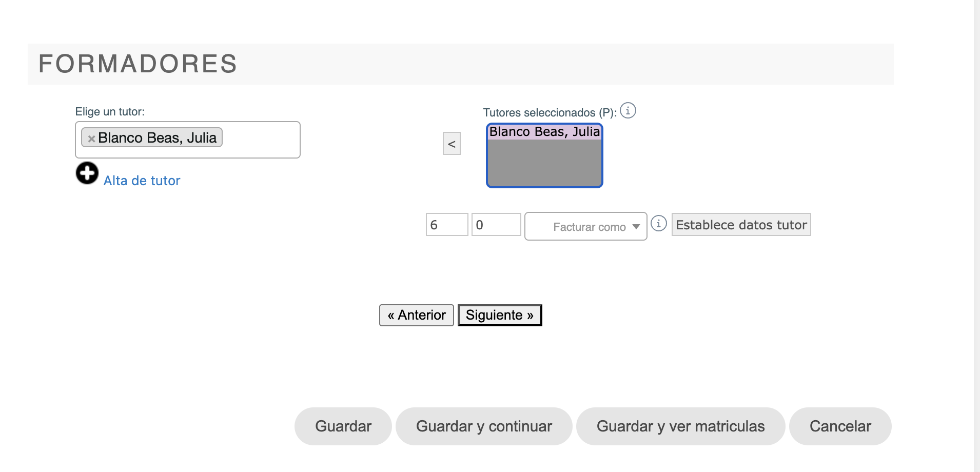Expand the Facturar como dropdown
The height and width of the screenshot is (472, 980).
585,226
